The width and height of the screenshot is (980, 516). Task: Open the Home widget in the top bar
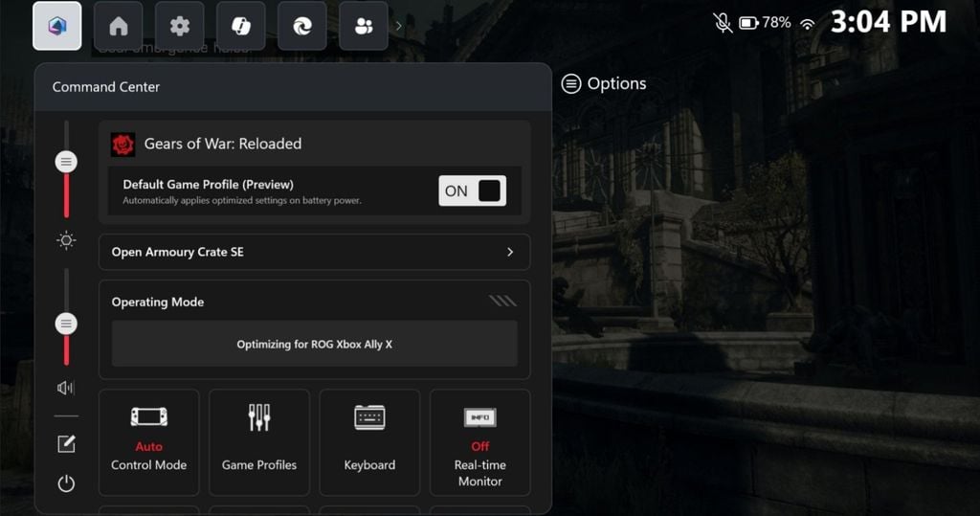coord(119,27)
